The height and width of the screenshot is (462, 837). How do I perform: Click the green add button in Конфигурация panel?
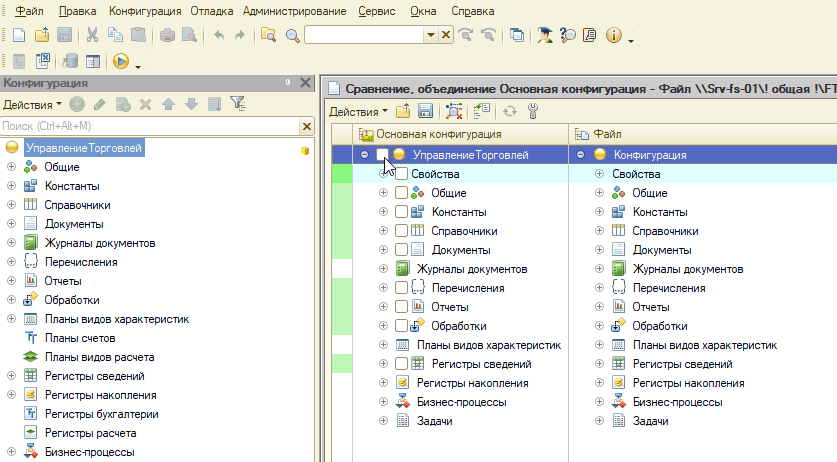click(x=77, y=104)
